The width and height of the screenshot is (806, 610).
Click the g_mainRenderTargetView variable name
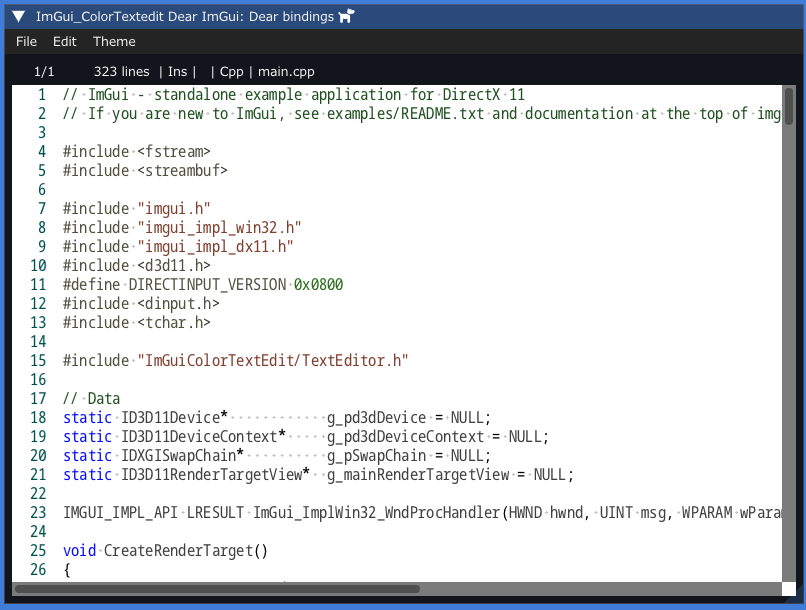(418, 475)
